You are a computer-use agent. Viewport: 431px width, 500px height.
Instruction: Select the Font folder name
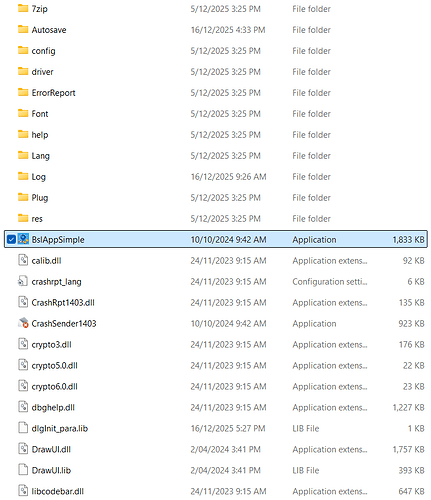click(40, 114)
